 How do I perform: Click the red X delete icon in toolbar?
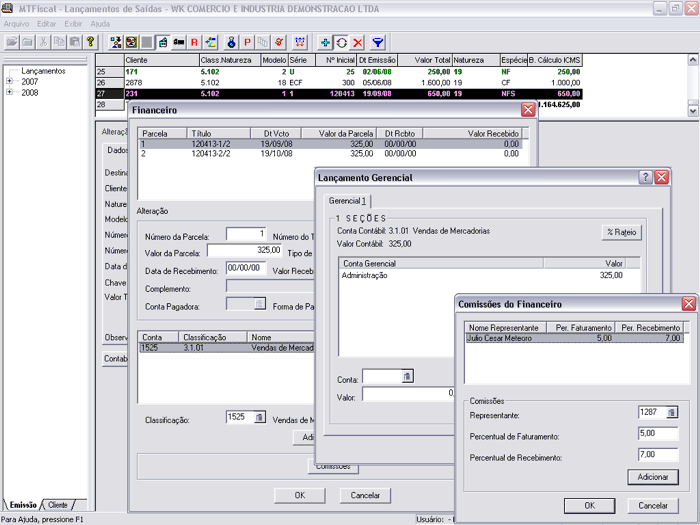(357, 42)
